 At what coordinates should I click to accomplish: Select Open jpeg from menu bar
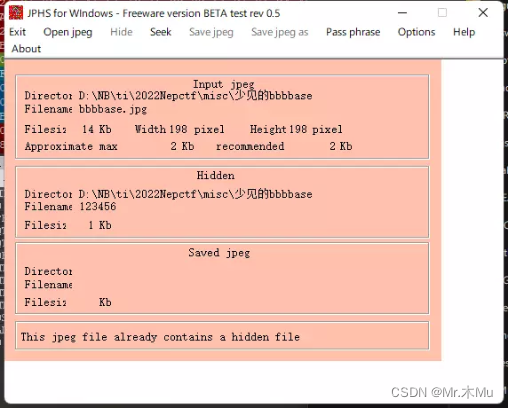[68, 32]
